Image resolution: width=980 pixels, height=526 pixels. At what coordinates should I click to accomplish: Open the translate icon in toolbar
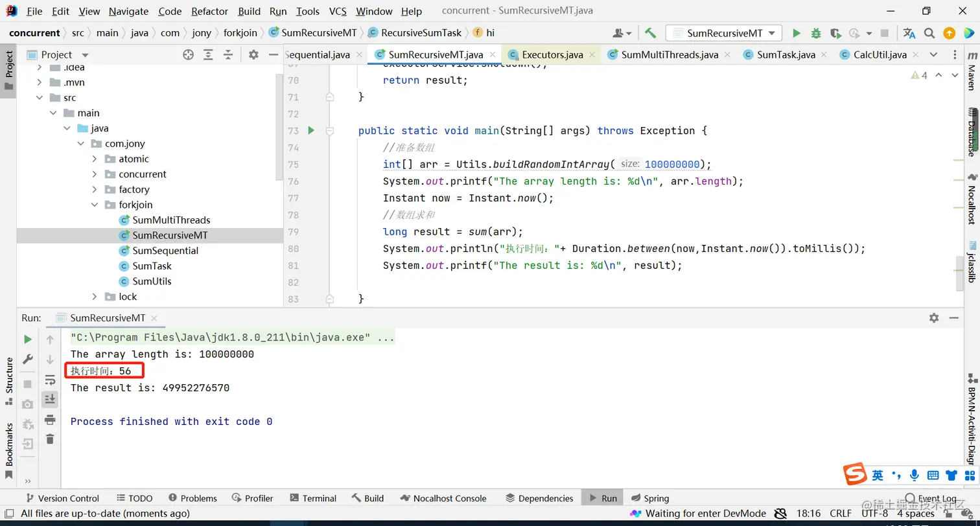(909, 33)
